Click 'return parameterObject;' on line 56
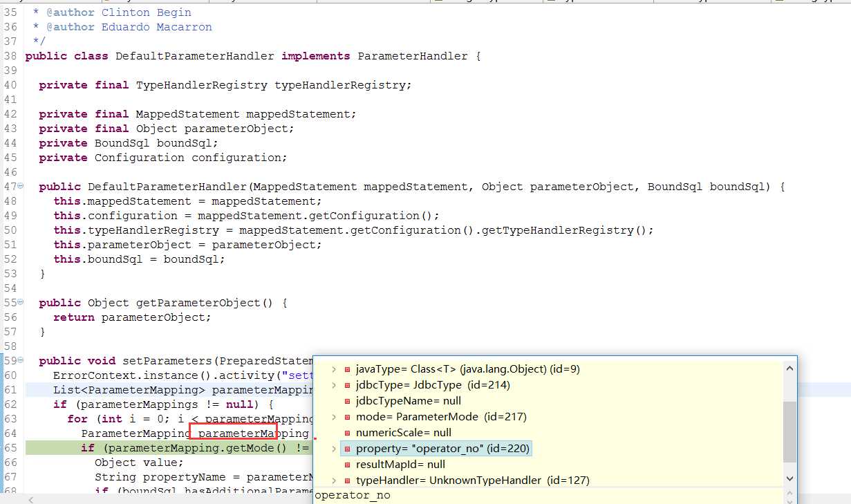851x504 pixels. coord(132,317)
